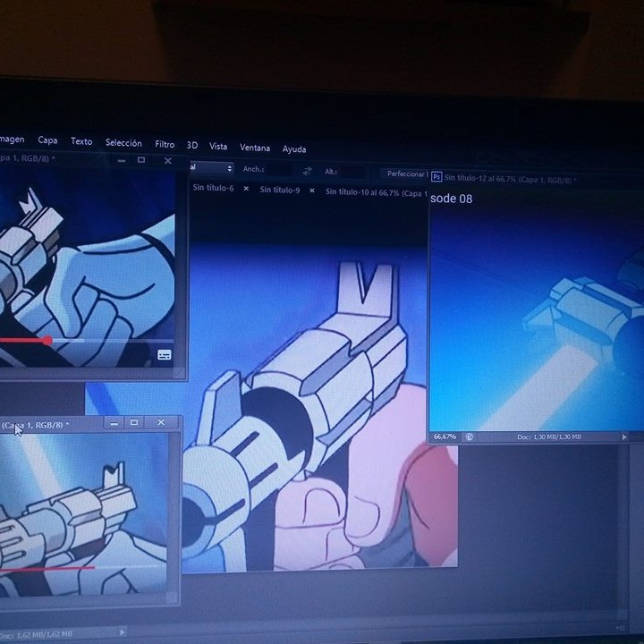Click the round status icon beside 66,67%
Viewport: 644px width, 644px height.
(x=469, y=437)
